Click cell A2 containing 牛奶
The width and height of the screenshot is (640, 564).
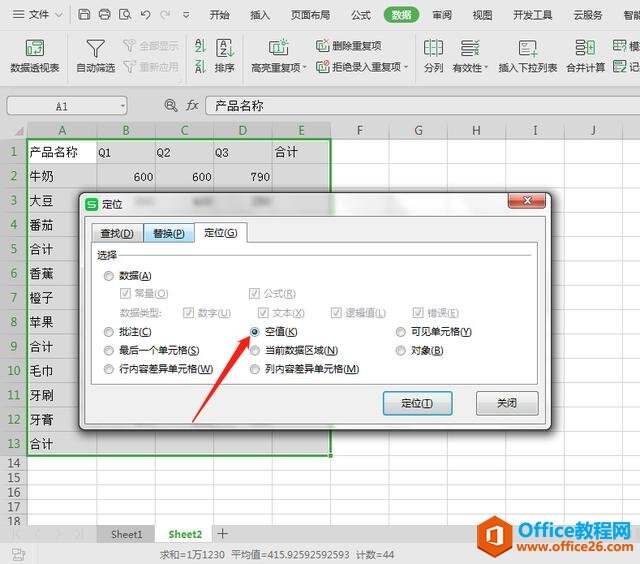point(62,176)
